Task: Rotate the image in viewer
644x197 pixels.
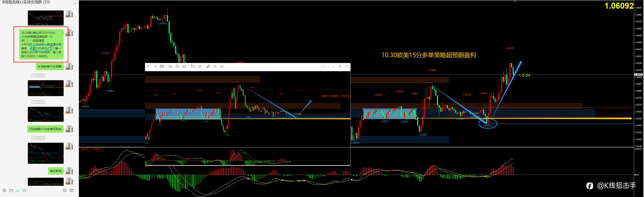Action: point(193,66)
